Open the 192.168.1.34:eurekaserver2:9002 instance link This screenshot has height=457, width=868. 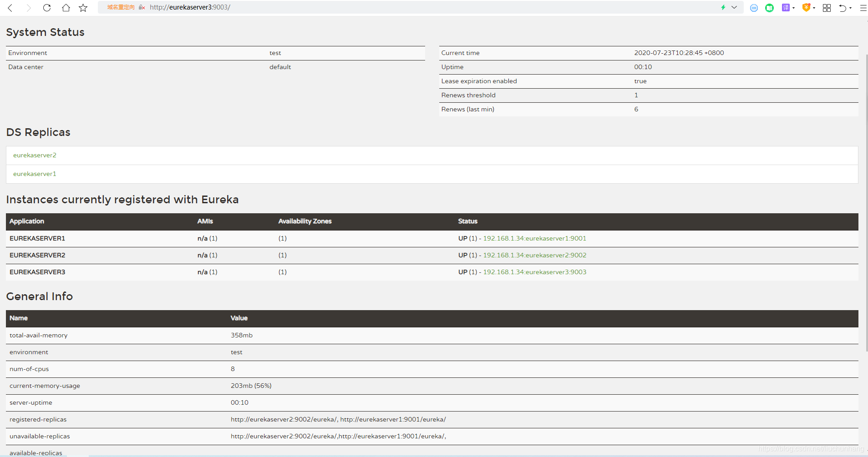click(534, 255)
